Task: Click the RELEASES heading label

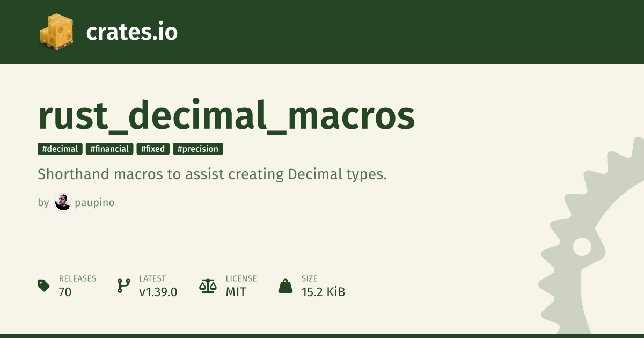Action: (x=77, y=278)
